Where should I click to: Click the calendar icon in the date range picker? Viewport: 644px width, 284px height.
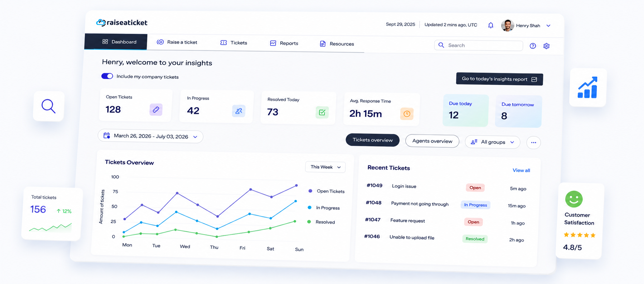[107, 135]
